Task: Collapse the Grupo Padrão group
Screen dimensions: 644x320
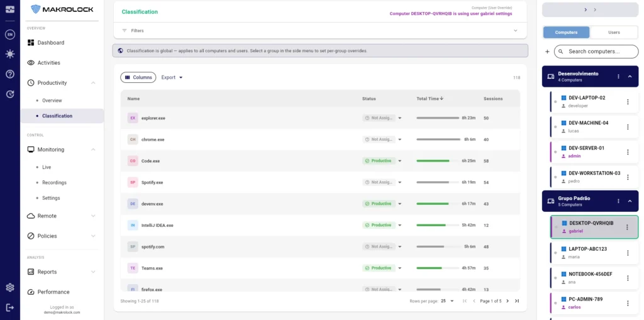Action: (630, 201)
